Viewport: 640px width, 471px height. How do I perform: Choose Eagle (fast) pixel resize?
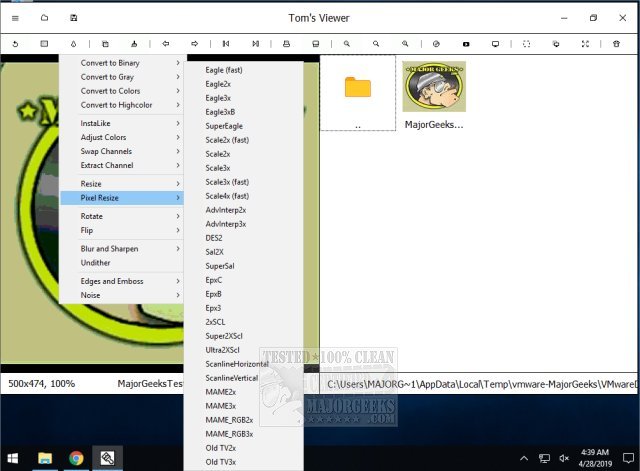[x=244, y=70]
